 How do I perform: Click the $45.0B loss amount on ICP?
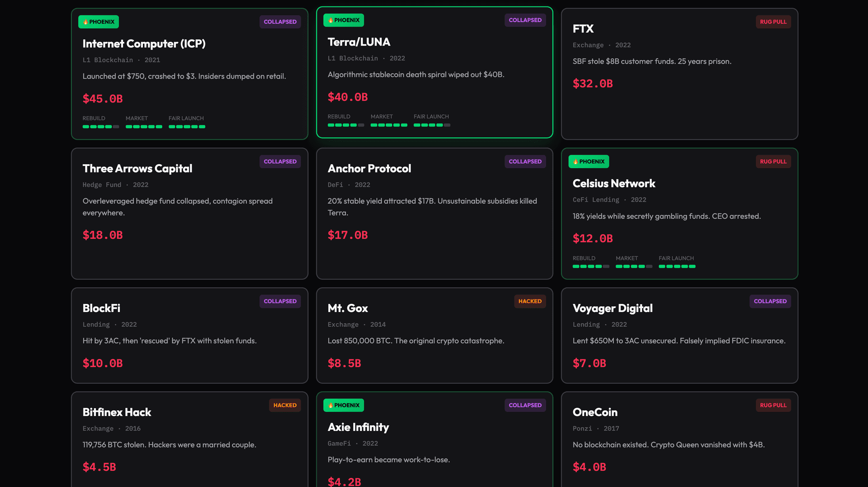click(x=103, y=99)
